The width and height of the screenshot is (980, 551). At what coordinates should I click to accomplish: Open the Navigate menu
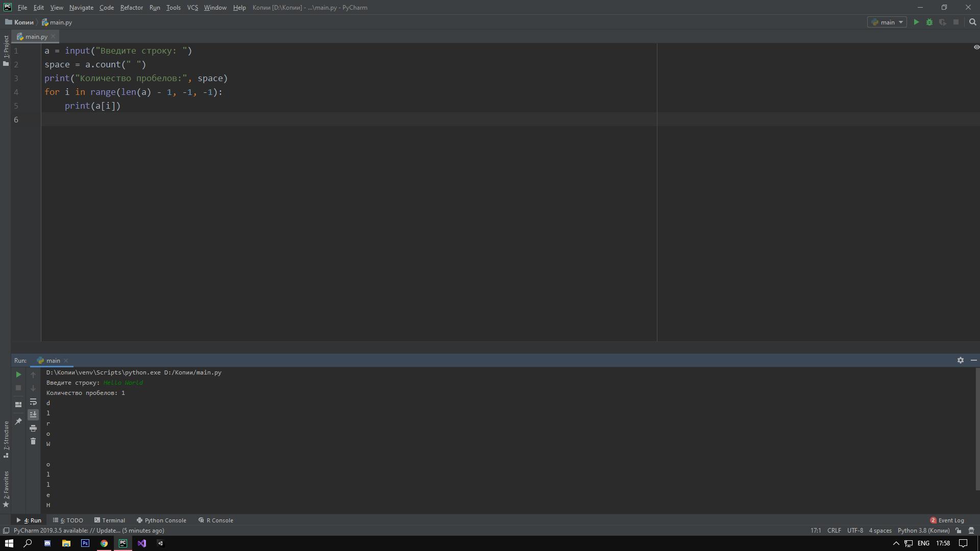(x=81, y=8)
